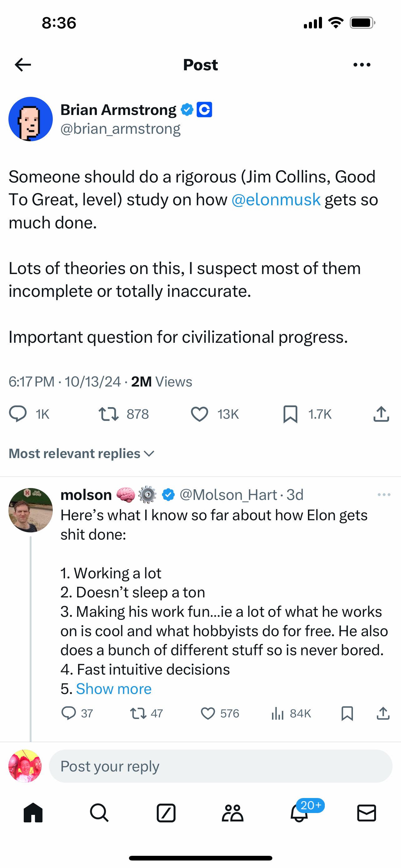401x868 pixels.
Task: Open the more options on molson's reply
Action: pos(384,495)
